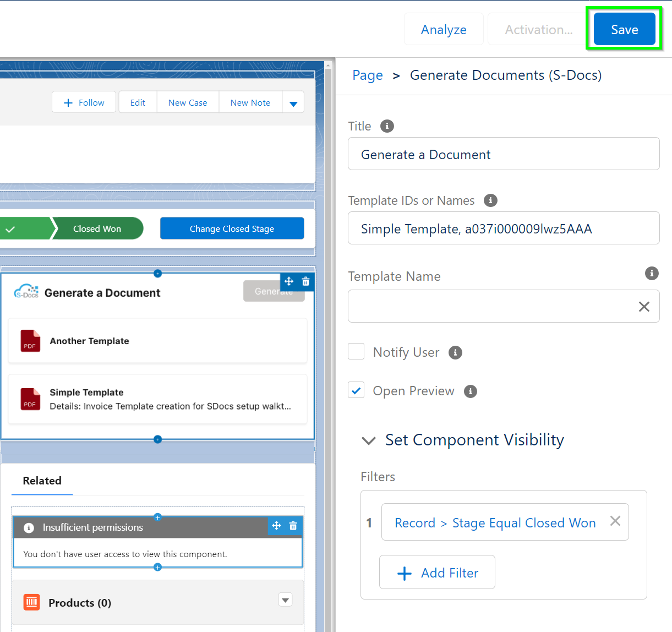This screenshot has width=672, height=632.
Task: Click the Add Filter button
Action: coord(437,572)
